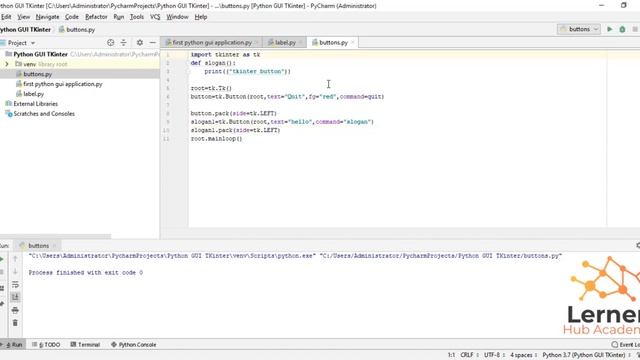
Task: Select first python gui application.py in tree
Action: [62, 84]
